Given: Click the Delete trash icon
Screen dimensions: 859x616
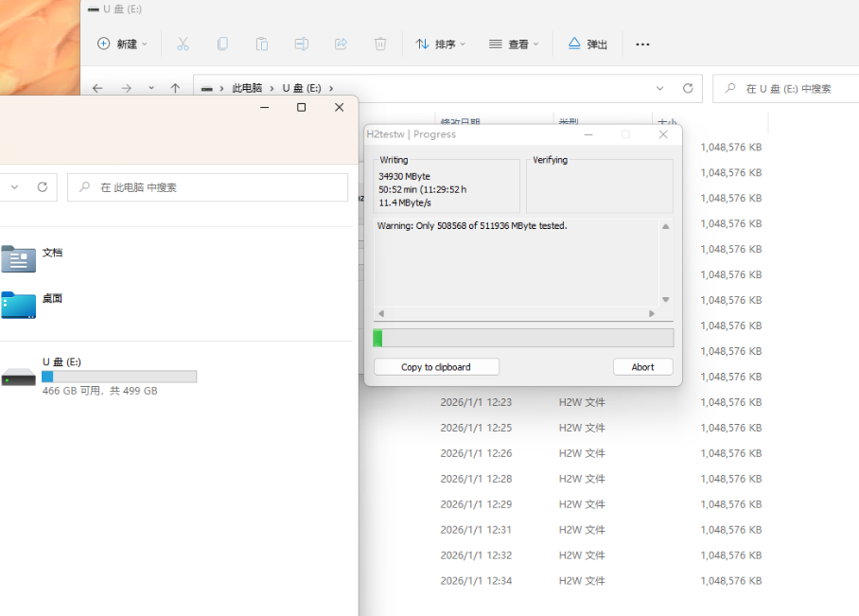Looking at the screenshot, I should (x=380, y=44).
